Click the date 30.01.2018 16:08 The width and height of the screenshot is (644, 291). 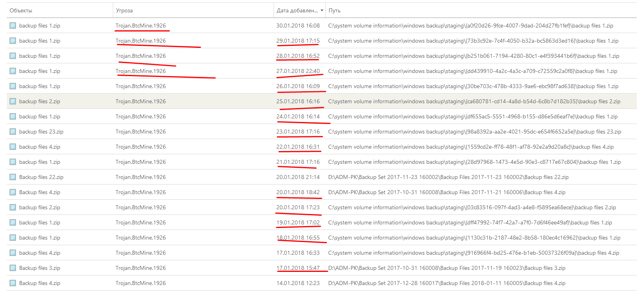(x=298, y=26)
